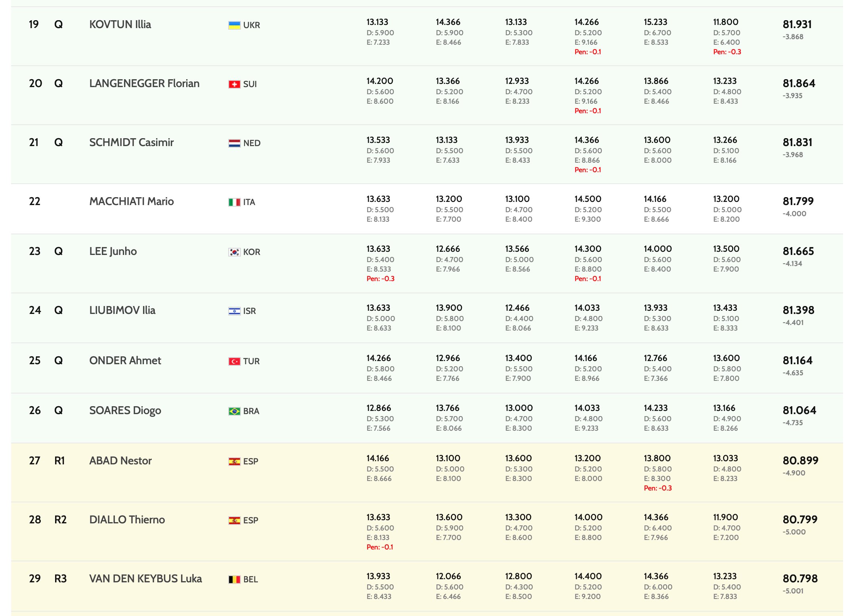Screen dimensions: 851x616
Task: Select LANGENEGGER Florian's name
Action: pos(144,84)
